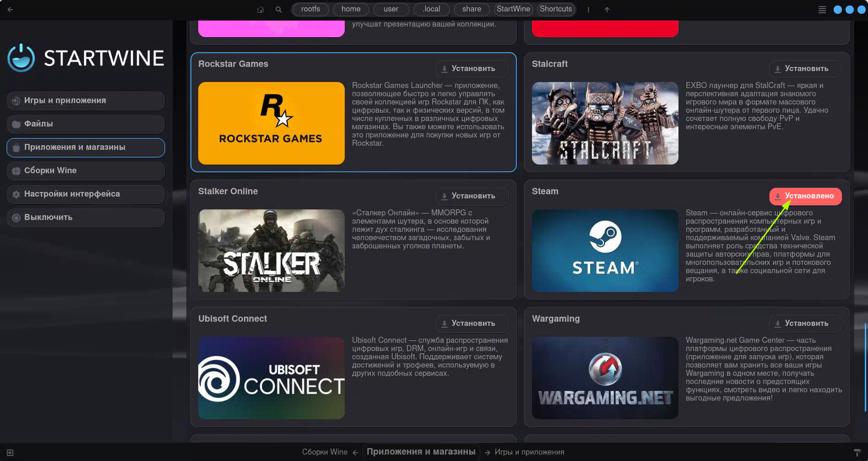Click the Wargaming.net thumbnail
Viewport: 868px width, 461px height.
(605, 378)
